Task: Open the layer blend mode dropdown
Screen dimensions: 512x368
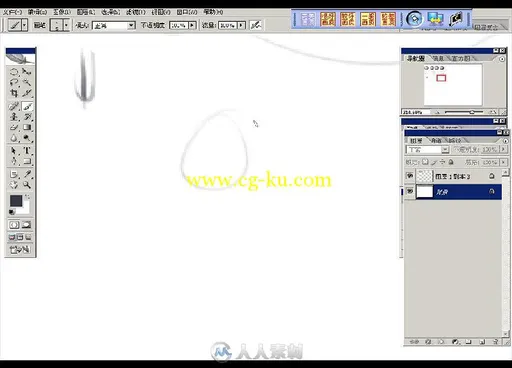Action: [x=428, y=150]
